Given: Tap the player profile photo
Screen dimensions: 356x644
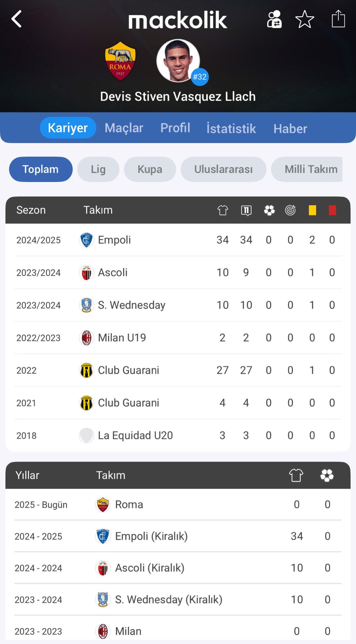Looking at the screenshot, I should (178, 60).
